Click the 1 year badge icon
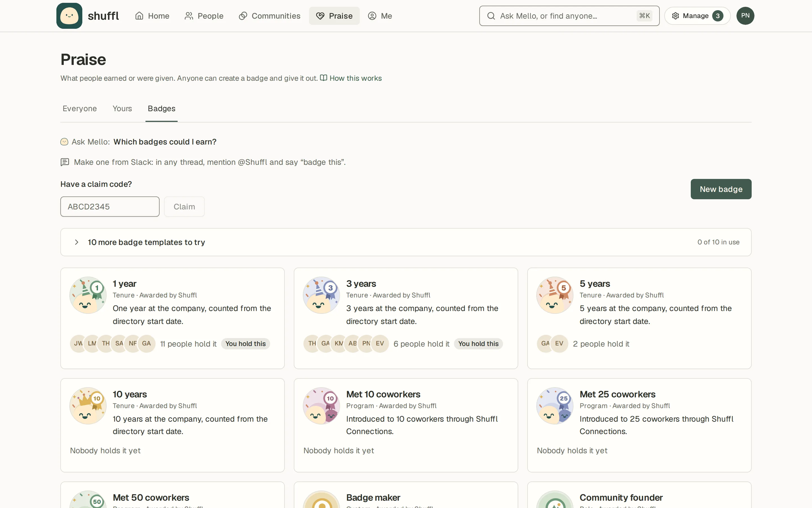The height and width of the screenshot is (508, 812). (88, 295)
